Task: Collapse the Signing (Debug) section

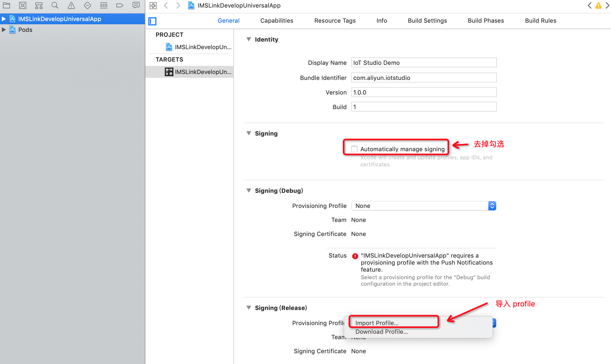Action: pos(249,191)
